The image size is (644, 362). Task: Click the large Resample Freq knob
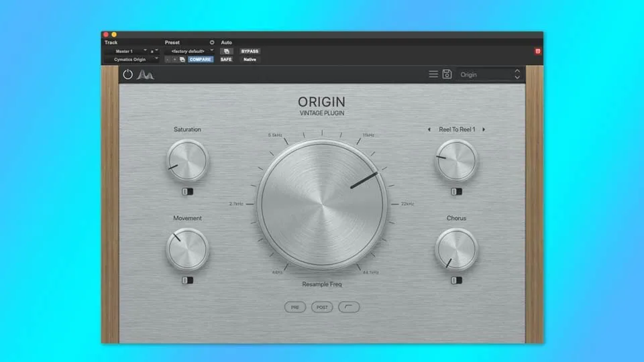[322, 204]
